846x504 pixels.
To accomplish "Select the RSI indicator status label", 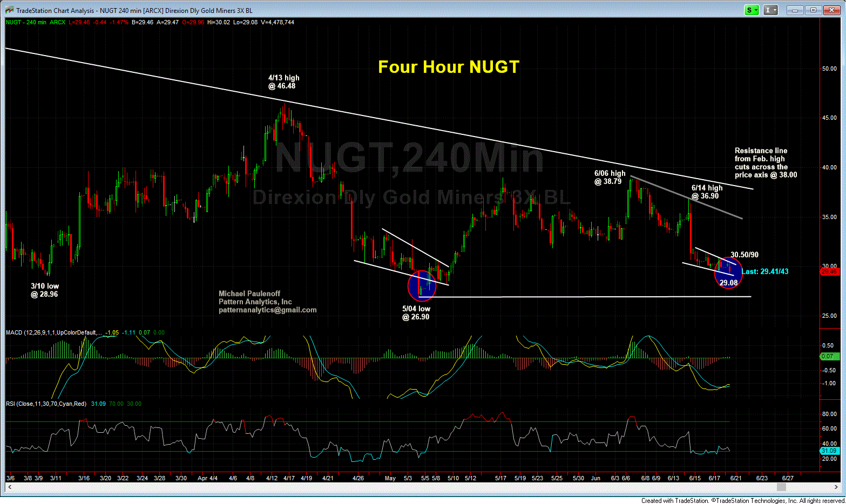I will (x=73, y=404).
